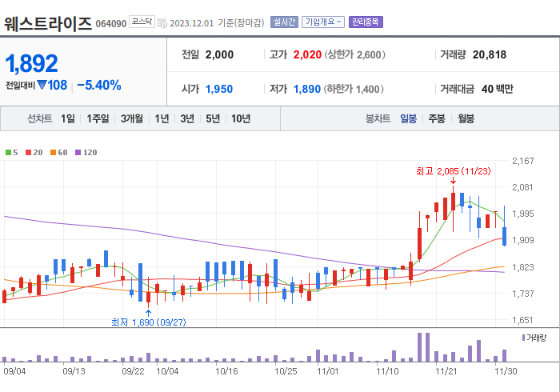Image resolution: width=560 pixels, height=392 pixels.
Task: Click the calendar date icon beside 2023.12.01
Action: [x=162, y=23]
